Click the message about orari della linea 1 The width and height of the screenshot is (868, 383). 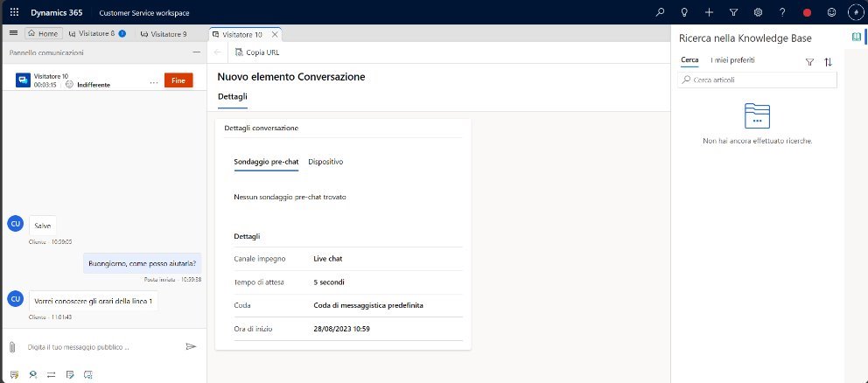(93, 301)
